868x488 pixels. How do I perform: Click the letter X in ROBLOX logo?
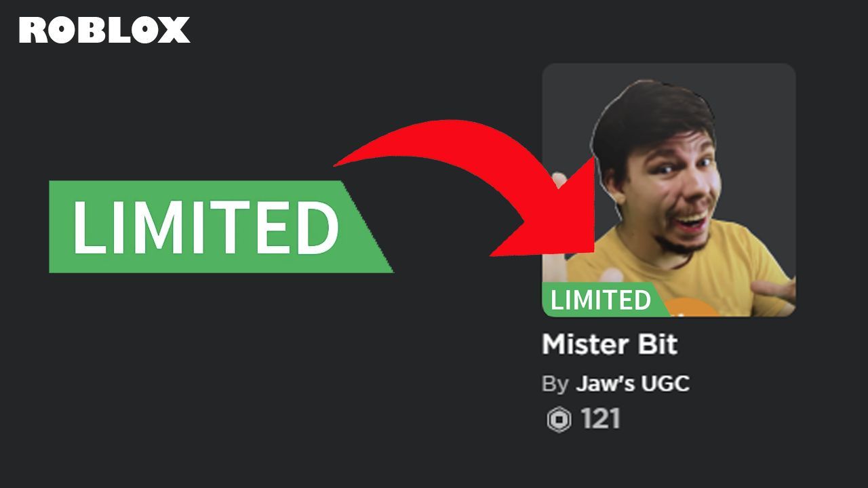[x=176, y=30]
